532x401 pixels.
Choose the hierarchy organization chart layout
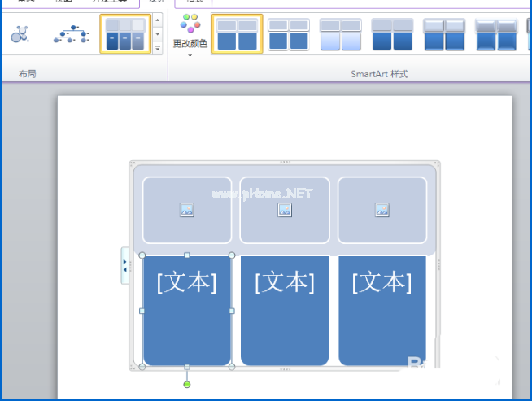tap(72, 34)
